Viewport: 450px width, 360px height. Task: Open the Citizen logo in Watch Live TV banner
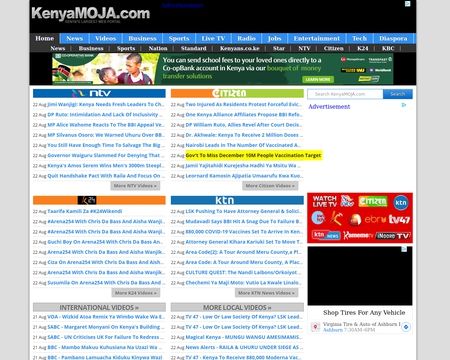point(373,201)
